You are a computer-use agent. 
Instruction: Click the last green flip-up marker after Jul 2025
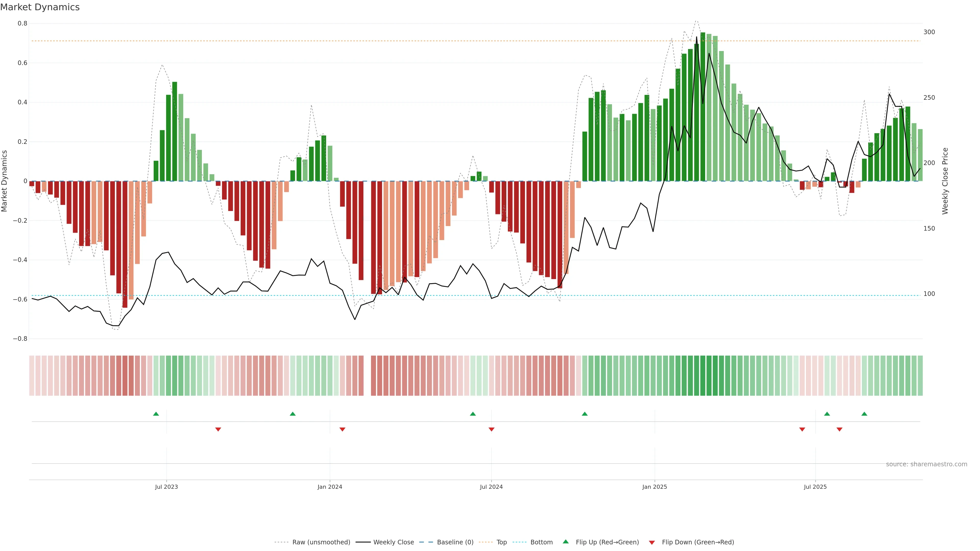(864, 414)
